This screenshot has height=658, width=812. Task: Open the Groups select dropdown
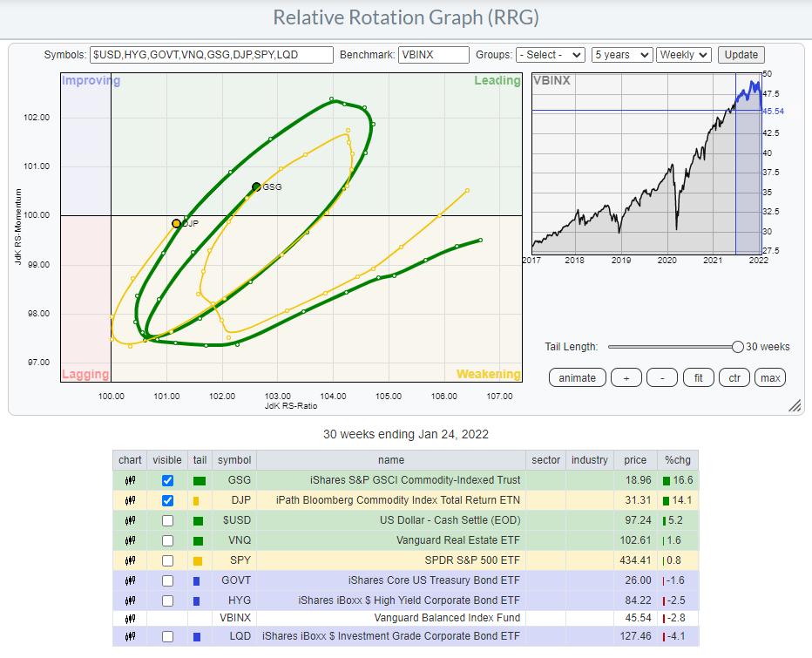click(x=550, y=55)
